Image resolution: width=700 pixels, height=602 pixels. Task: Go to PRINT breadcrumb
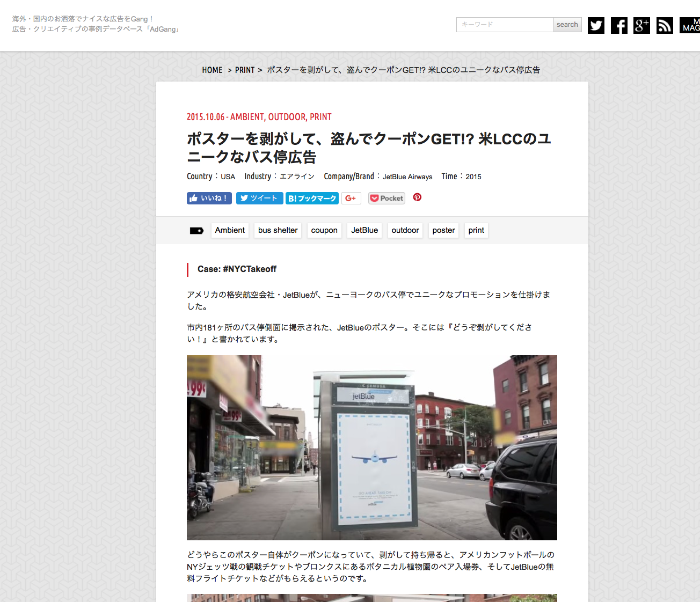(245, 70)
